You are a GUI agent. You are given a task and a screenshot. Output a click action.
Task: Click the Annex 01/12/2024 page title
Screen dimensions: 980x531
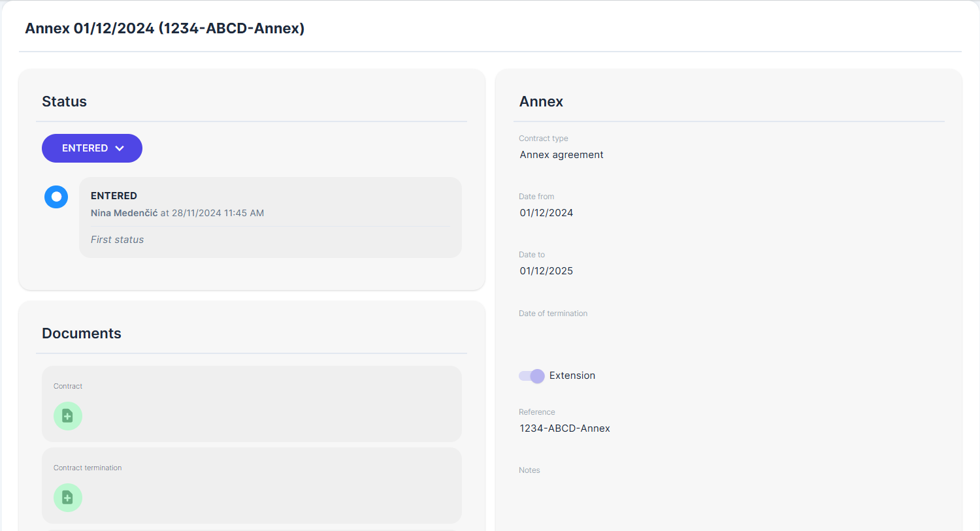pyautogui.click(x=165, y=29)
